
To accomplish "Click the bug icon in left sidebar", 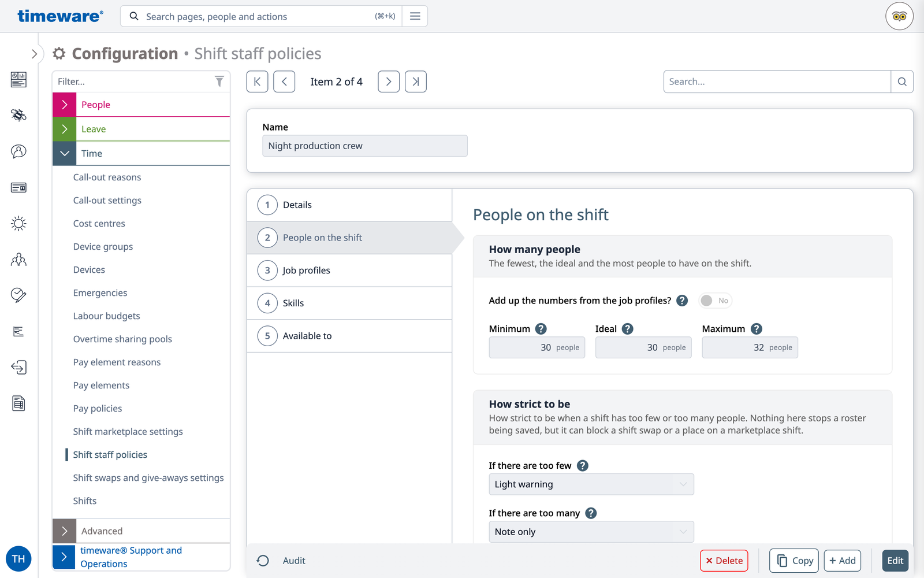I will point(18,115).
